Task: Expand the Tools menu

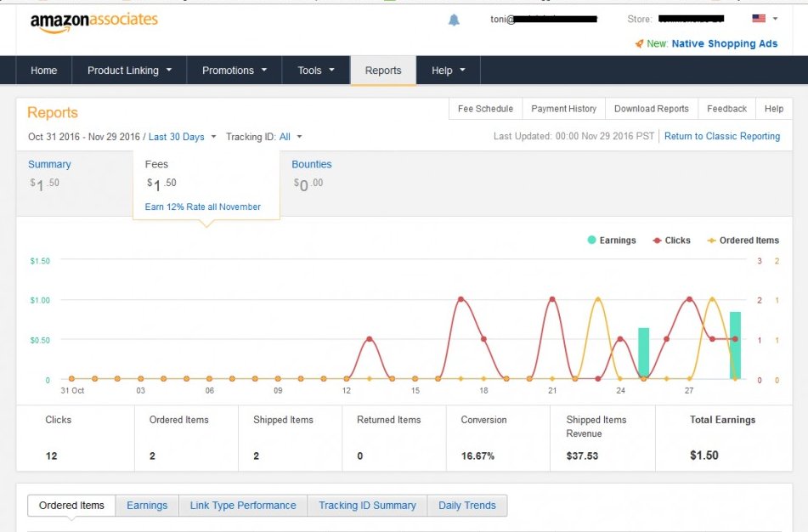Action: [x=316, y=70]
